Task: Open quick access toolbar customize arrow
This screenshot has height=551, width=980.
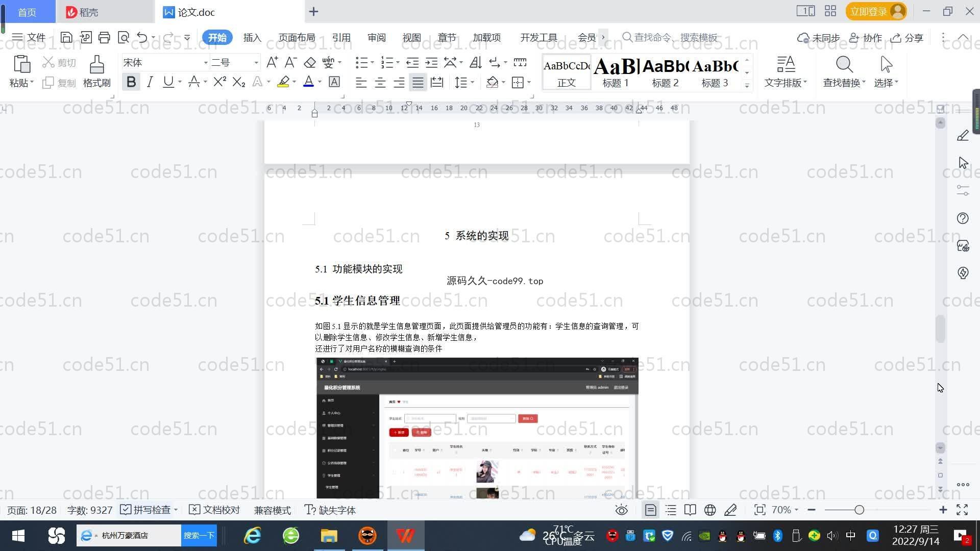Action: tap(187, 37)
